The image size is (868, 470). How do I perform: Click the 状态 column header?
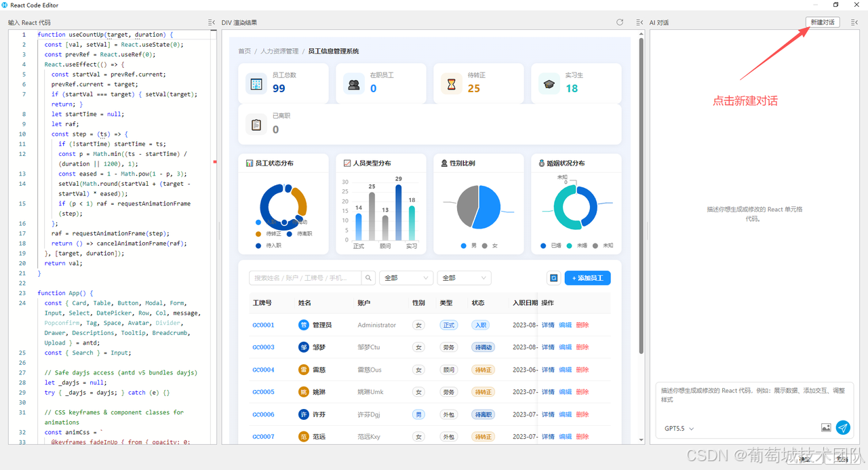coord(478,303)
